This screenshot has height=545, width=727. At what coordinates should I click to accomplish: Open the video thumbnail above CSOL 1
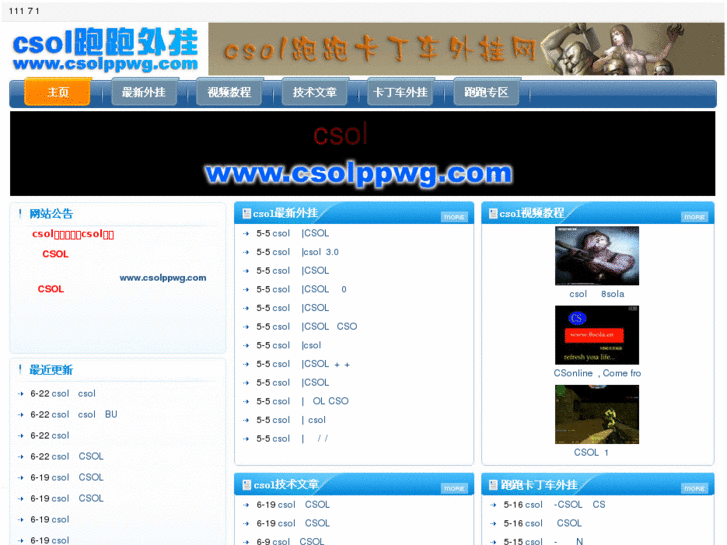click(x=597, y=414)
